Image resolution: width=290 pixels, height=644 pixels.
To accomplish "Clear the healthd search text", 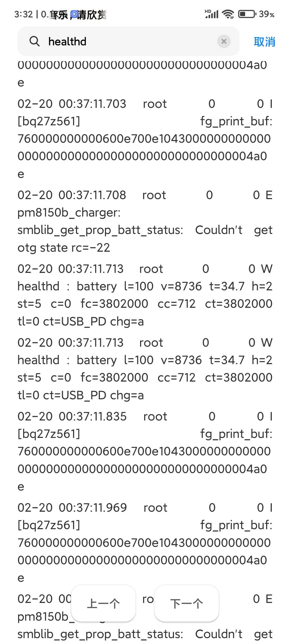I will click(x=224, y=41).
